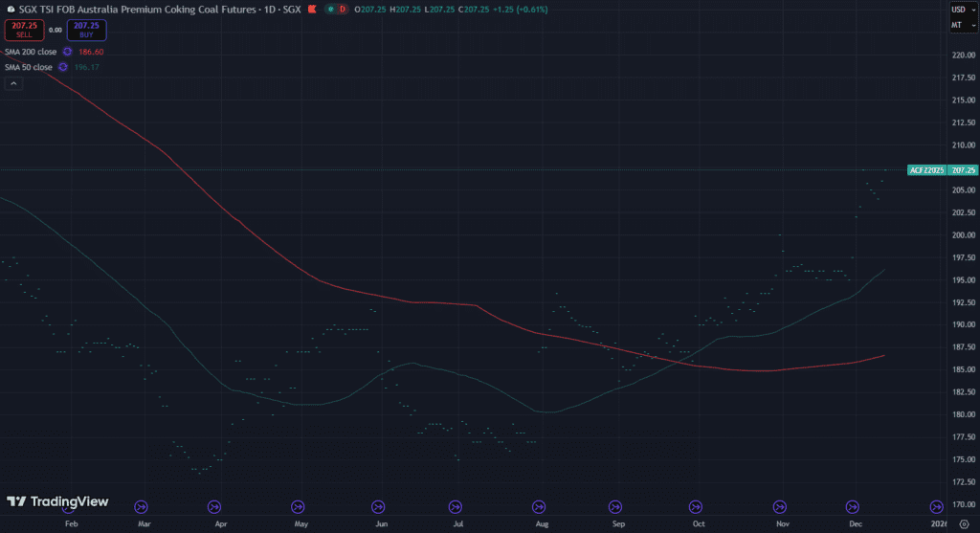Click the contract roll marker near December
The image size is (980, 533).
click(x=853, y=506)
